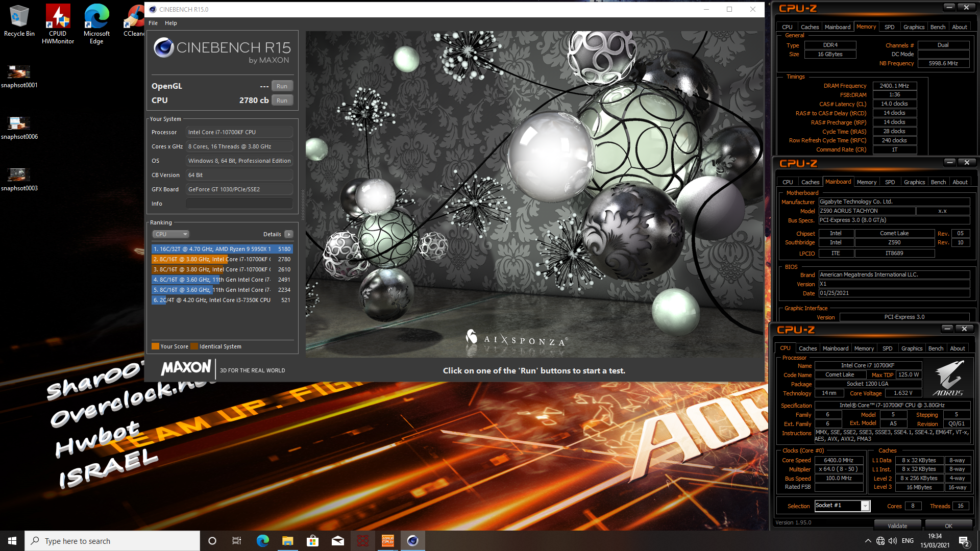Click the Cinebench window title icon
This screenshot has height=551, width=980.
point(152,9)
